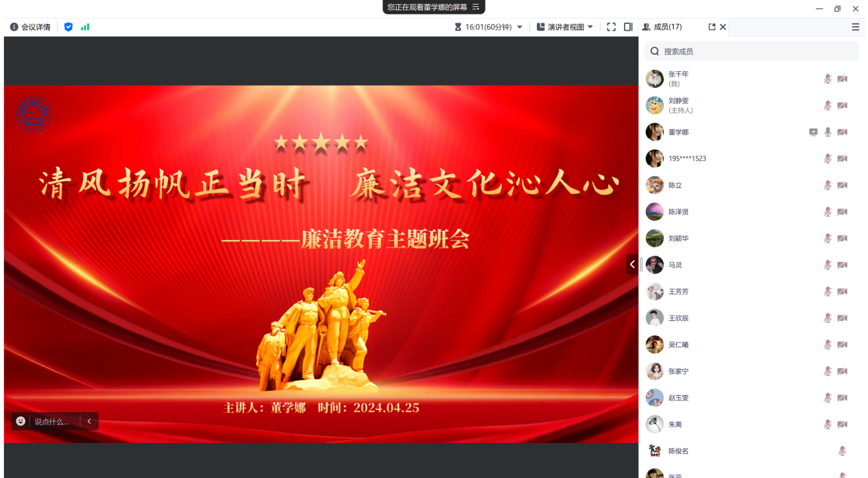Click 陈俊名 microphone muted icon
Image resolution: width=868 pixels, height=478 pixels.
843,451
